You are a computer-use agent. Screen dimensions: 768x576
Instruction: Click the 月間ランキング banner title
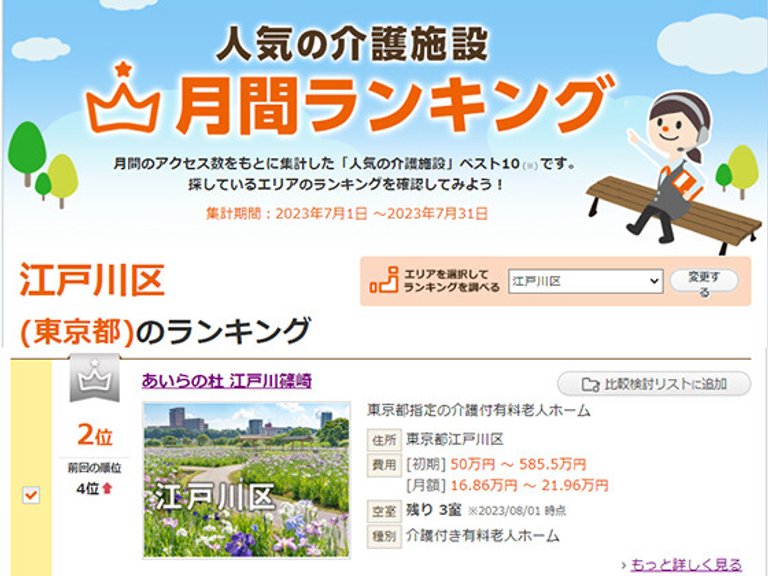tap(390, 105)
